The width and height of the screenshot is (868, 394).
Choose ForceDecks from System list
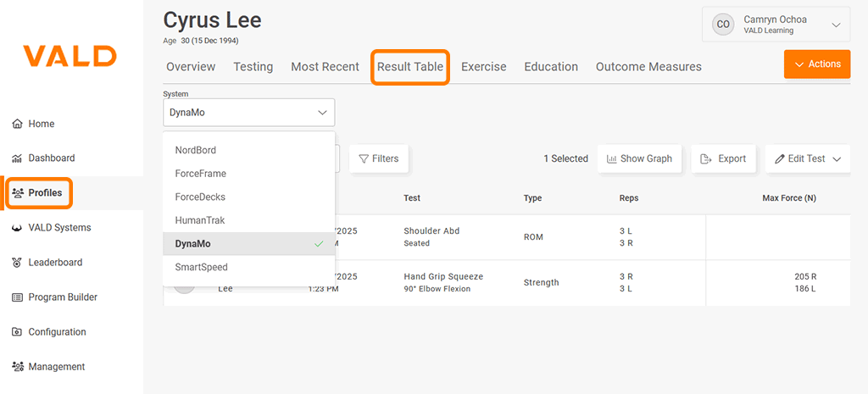coord(249,197)
